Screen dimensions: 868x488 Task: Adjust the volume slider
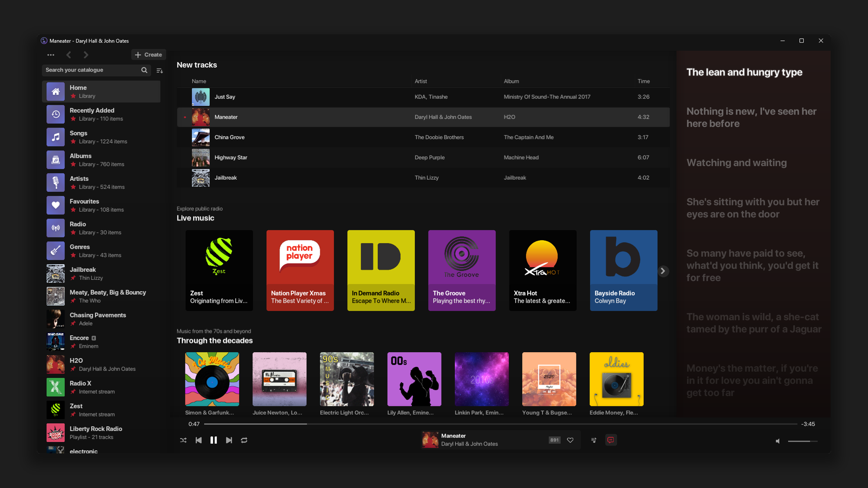coord(802,441)
